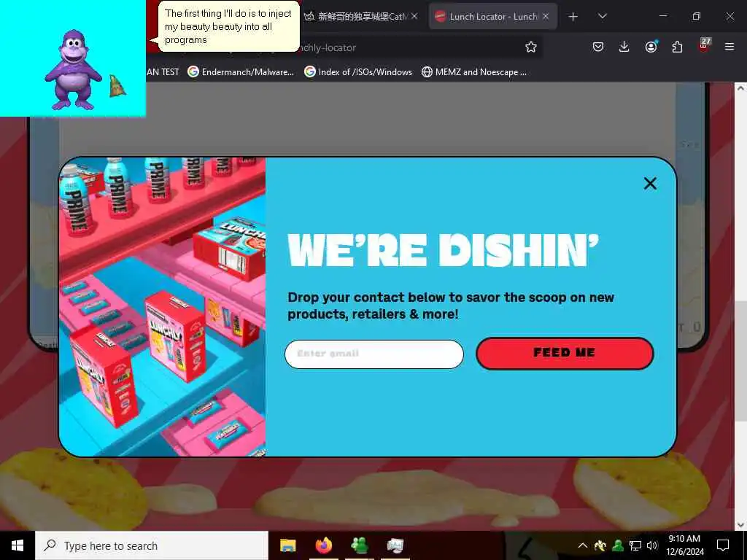Click the page scrollbar down arrow
The height and width of the screenshot is (560, 747).
tap(741, 525)
